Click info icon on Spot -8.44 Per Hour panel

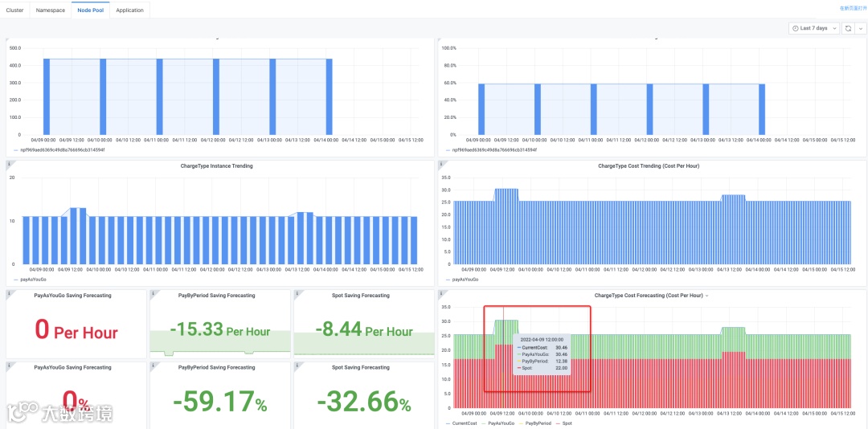(x=297, y=292)
